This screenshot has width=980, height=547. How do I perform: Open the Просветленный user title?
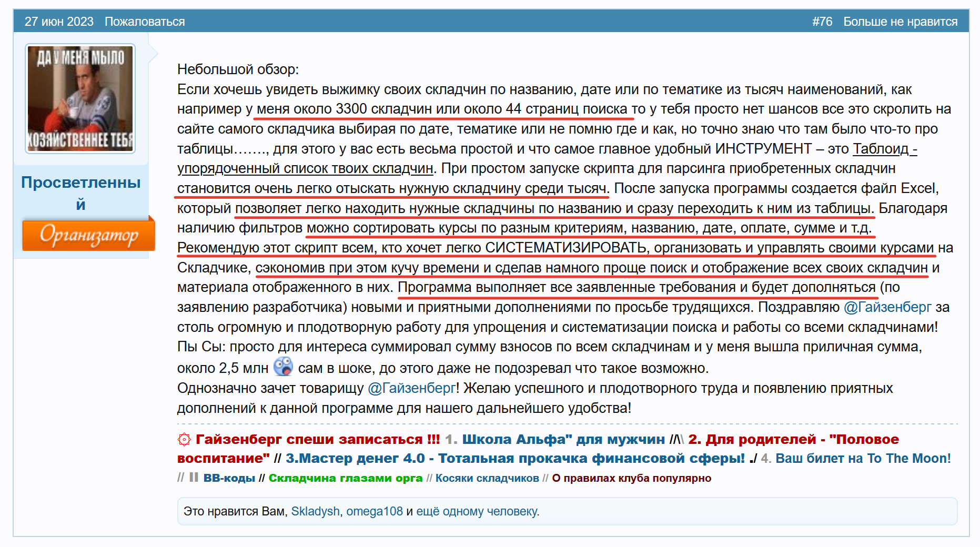click(81, 193)
